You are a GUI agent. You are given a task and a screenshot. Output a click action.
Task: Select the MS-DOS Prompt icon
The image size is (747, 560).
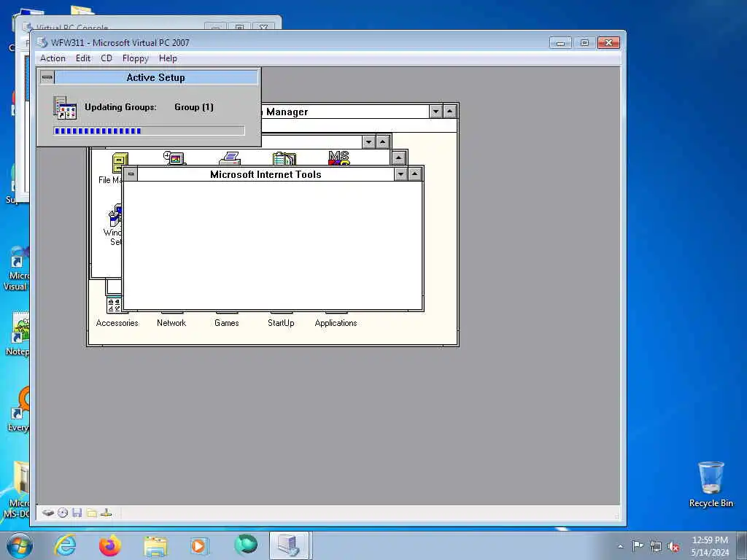pyautogui.click(x=338, y=158)
